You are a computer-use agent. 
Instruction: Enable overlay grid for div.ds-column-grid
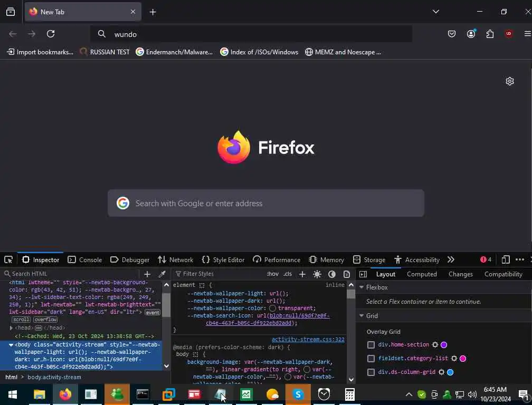[371, 372]
